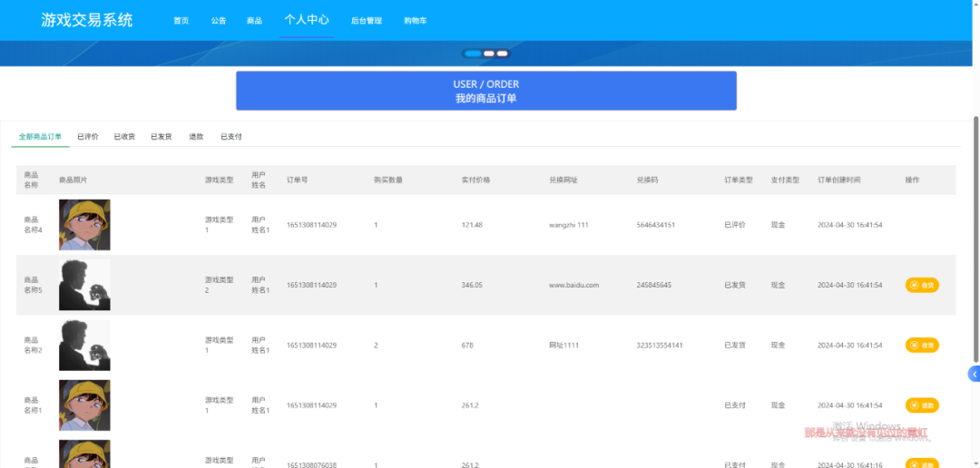
Task: Click 退款 button for 商品名称1
Action: 922,405
